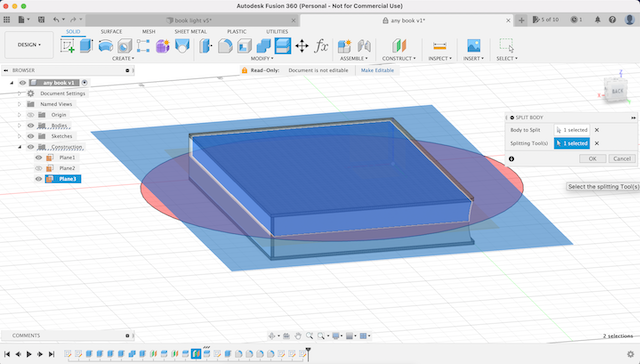The width and height of the screenshot is (640, 364).
Task: Toggle visibility of Sketches folder
Action: [31, 136]
